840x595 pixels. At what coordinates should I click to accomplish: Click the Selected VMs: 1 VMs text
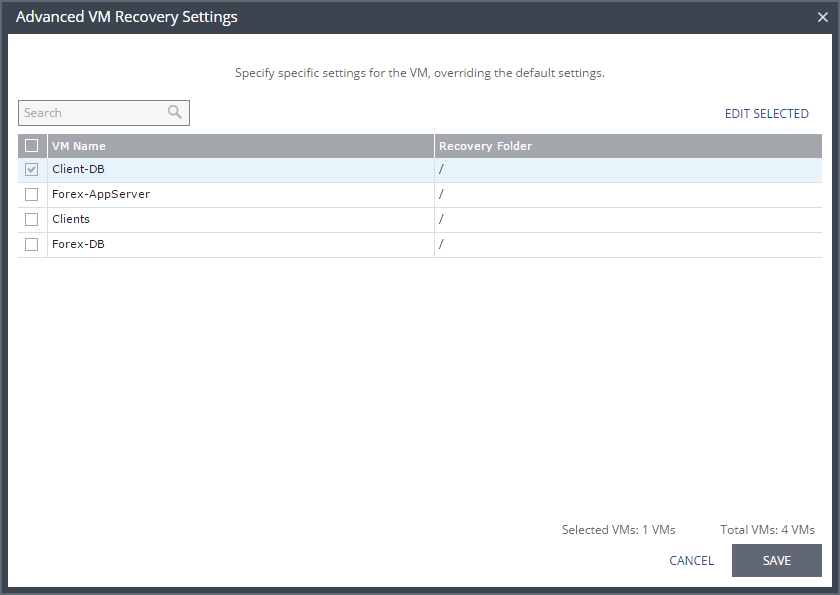point(618,530)
